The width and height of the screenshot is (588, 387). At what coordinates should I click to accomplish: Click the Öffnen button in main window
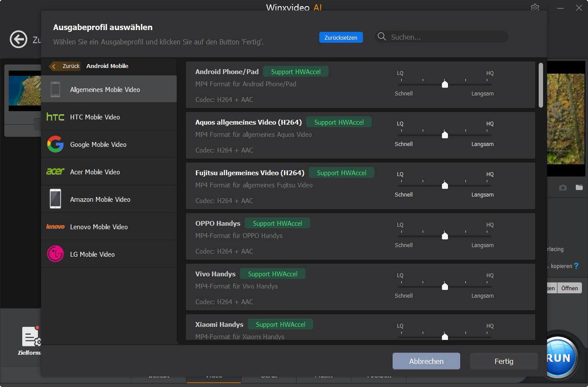pos(569,288)
